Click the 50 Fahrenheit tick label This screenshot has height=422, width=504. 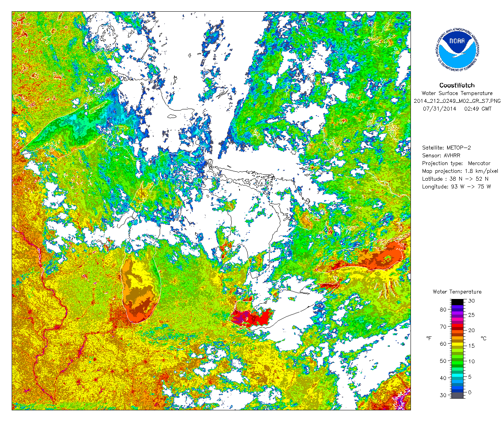[443, 361]
